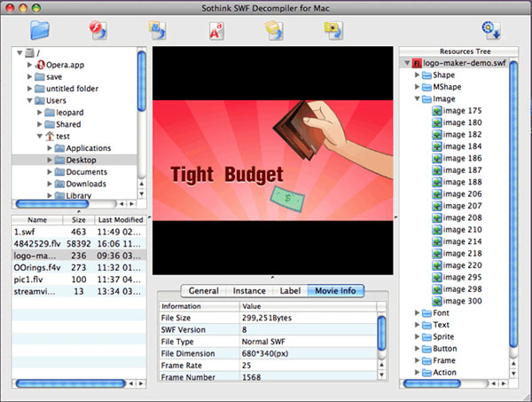Click the root drive icon in file tree
532x402 pixels.
pos(30,52)
